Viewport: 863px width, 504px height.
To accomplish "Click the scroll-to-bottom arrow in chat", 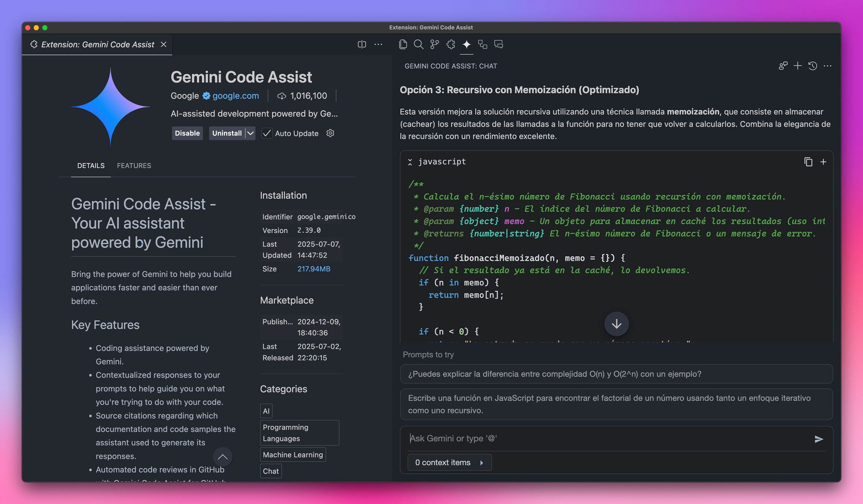I will point(616,324).
